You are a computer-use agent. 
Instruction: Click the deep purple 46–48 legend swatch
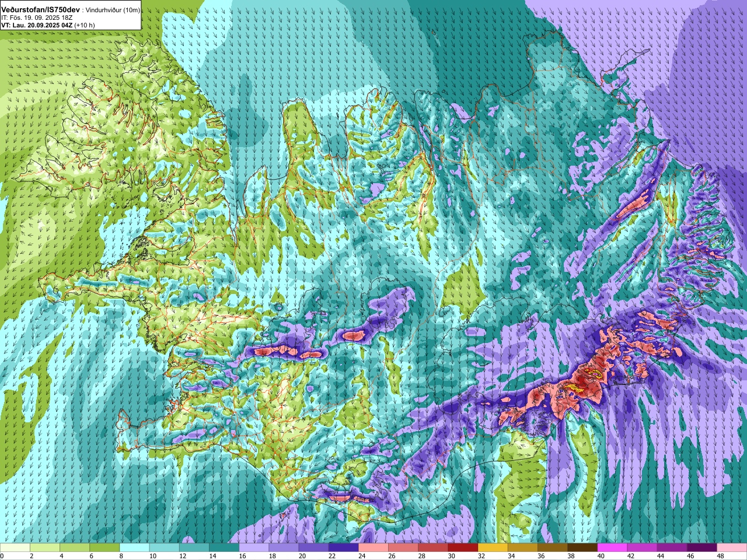(x=701, y=548)
